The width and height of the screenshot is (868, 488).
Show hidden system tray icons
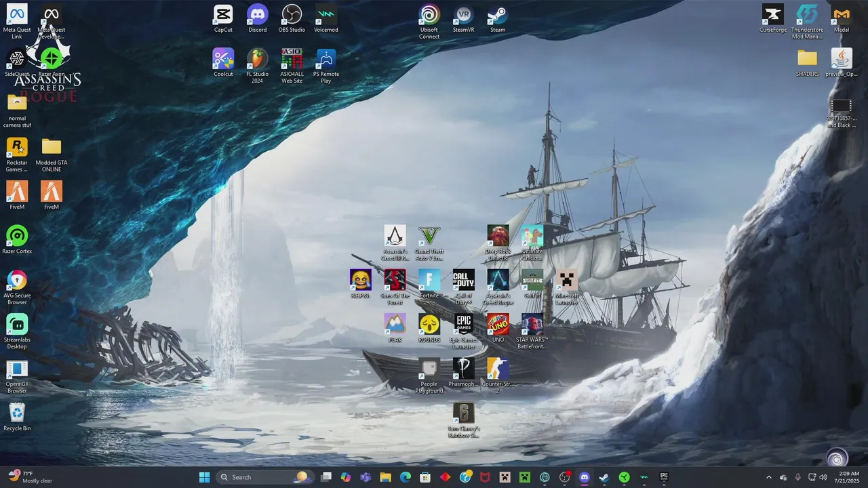(x=768, y=477)
